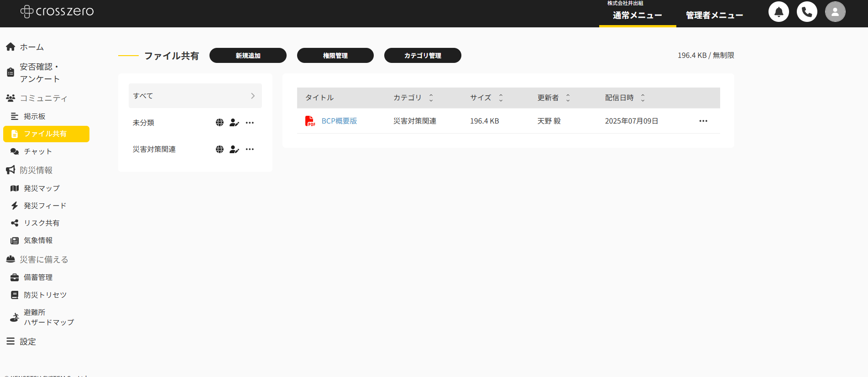Image resolution: width=868 pixels, height=377 pixels.
Task: Click the PDF icon of BCP概要版
Action: (310, 121)
